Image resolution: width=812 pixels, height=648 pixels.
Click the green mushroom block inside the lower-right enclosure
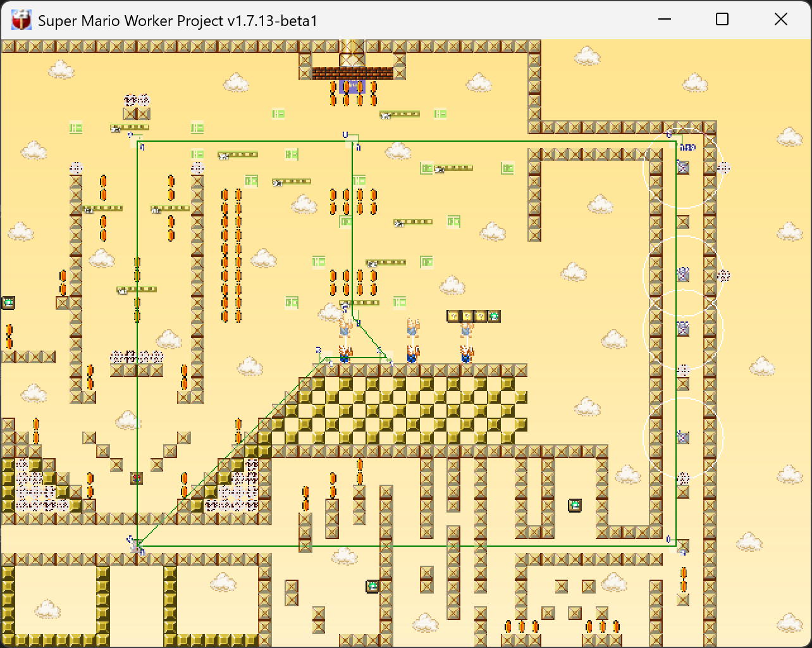(575, 505)
